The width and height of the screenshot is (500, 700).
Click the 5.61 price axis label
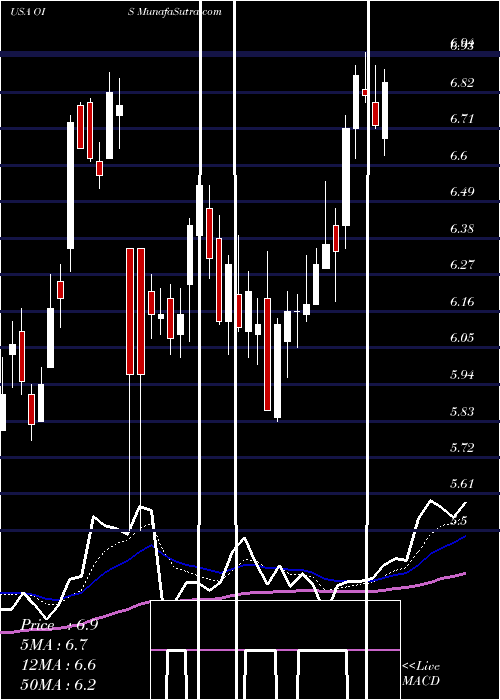click(x=462, y=483)
